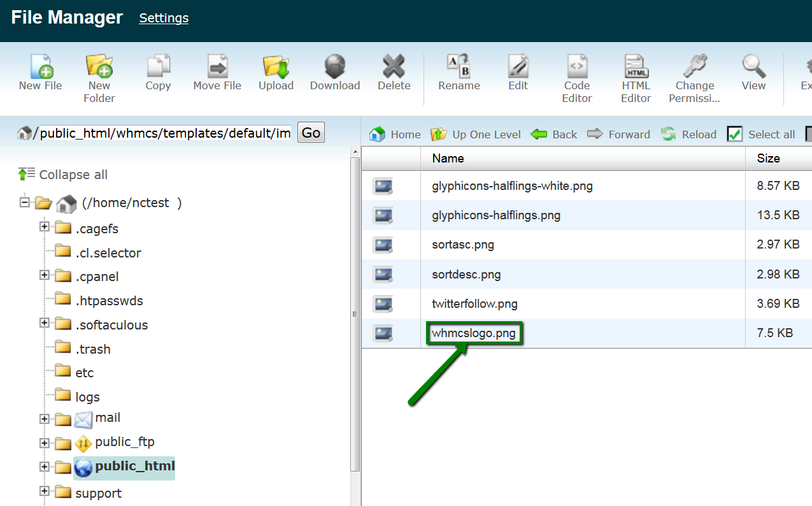
Task: Launch the HTML Editor
Action: (636, 66)
